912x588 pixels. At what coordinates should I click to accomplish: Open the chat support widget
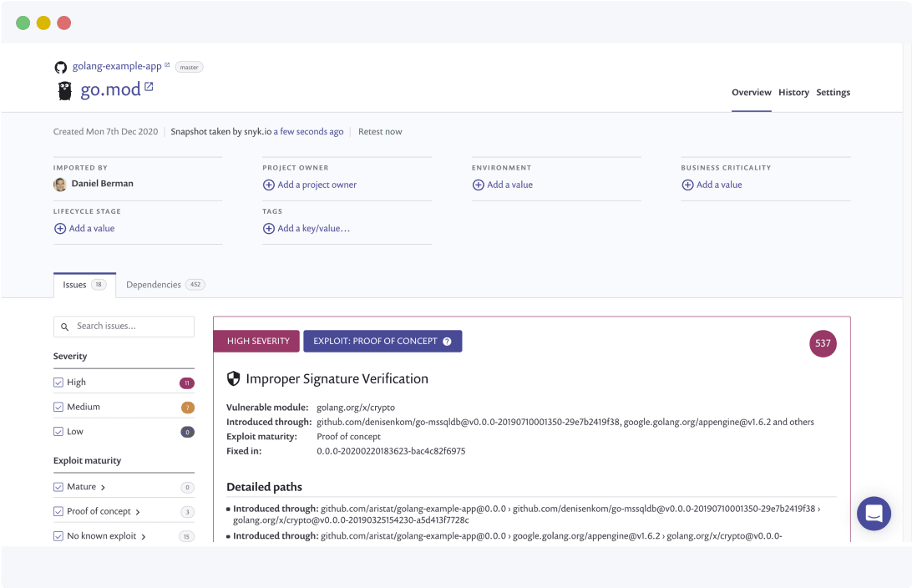pyautogui.click(x=874, y=514)
